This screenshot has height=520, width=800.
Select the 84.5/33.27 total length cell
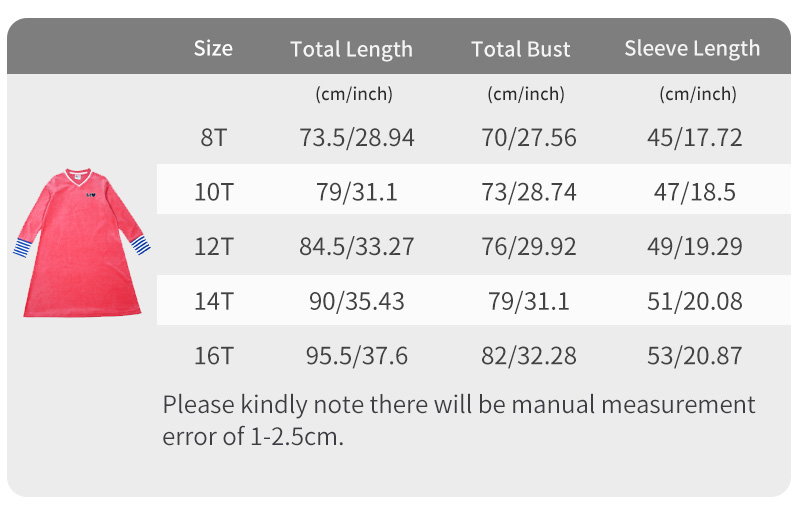pyautogui.click(x=356, y=246)
